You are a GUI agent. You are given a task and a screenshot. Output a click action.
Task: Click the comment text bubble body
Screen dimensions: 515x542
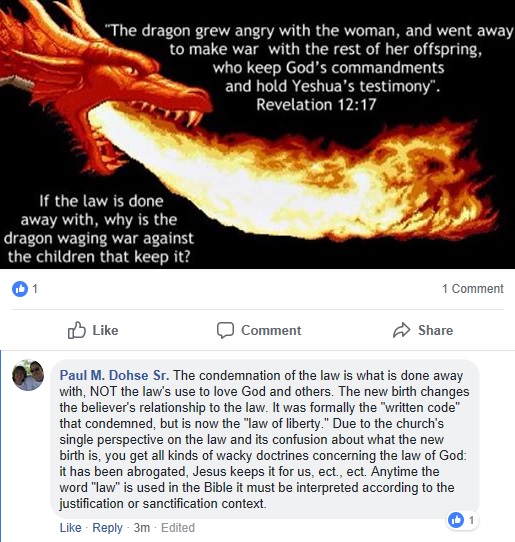point(265,439)
